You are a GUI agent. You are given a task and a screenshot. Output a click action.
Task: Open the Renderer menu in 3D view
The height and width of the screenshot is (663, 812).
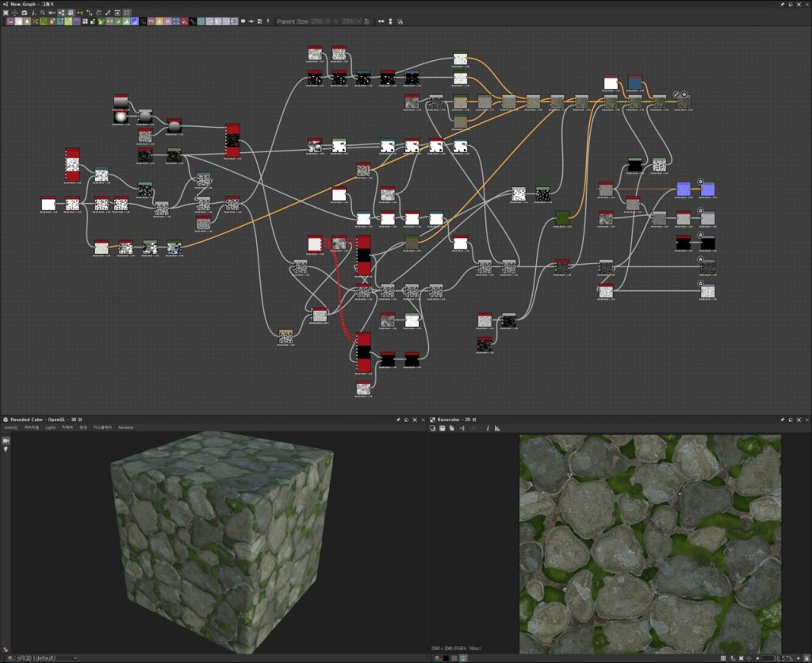tap(126, 427)
